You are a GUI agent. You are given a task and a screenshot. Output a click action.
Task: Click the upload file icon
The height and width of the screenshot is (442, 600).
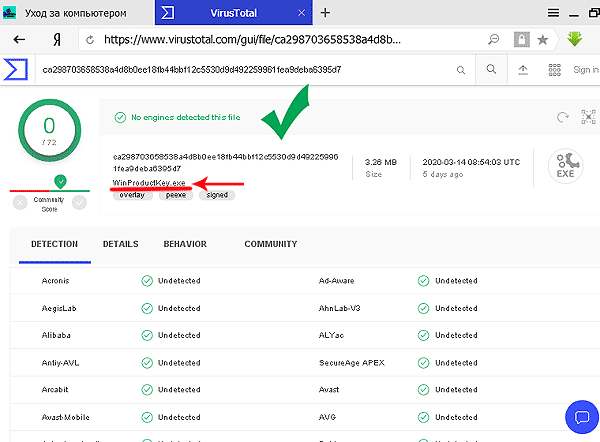point(523,70)
